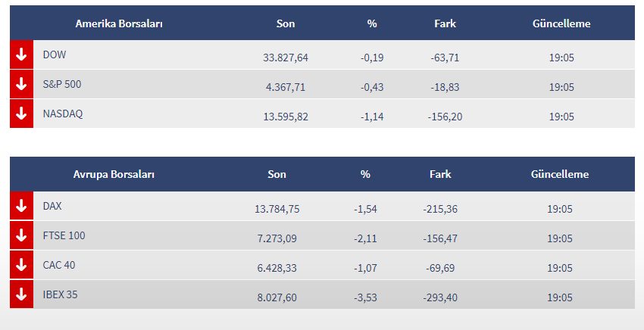Select the FTSE 100 index name
Image resolution: width=644 pixels, height=330 pixels.
click(64, 235)
